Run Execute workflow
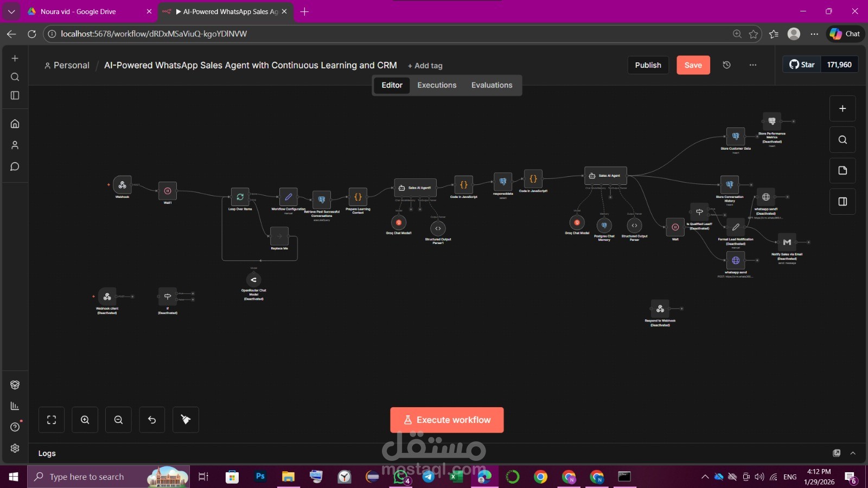868x488 pixels. click(x=447, y=420)
